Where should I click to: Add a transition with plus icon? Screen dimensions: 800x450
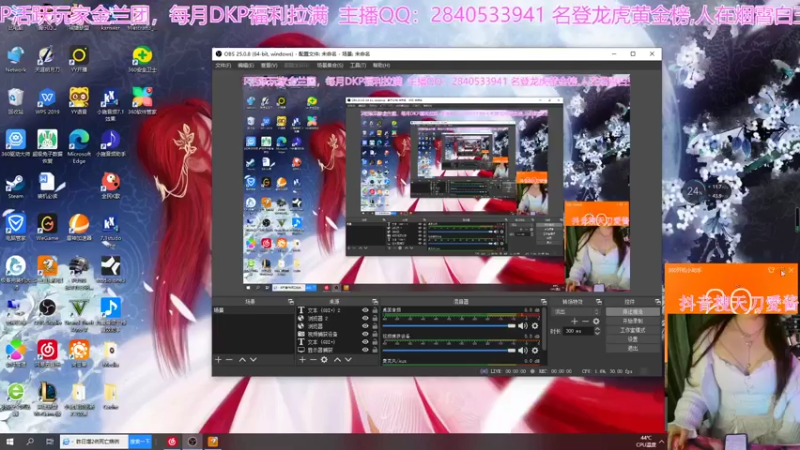click(574, 321)
